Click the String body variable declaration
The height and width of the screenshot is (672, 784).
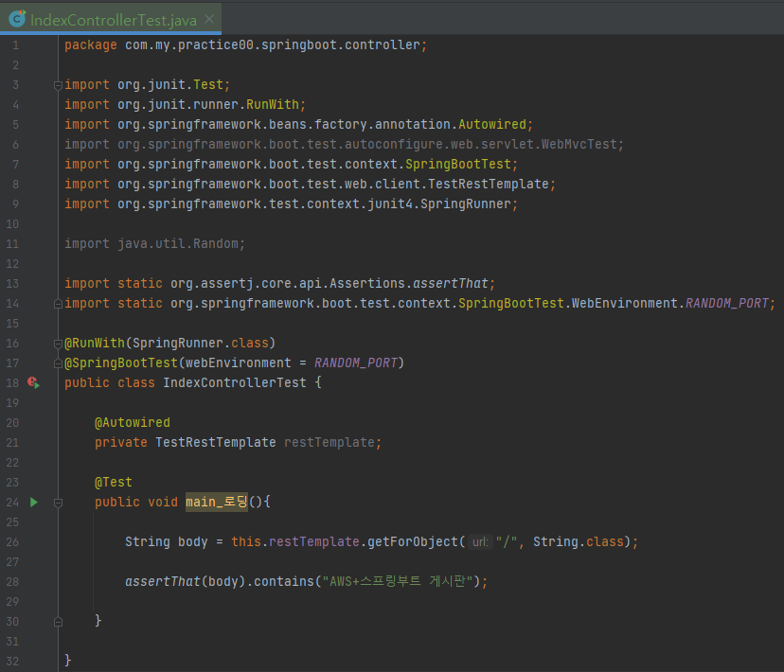point(166,541)
